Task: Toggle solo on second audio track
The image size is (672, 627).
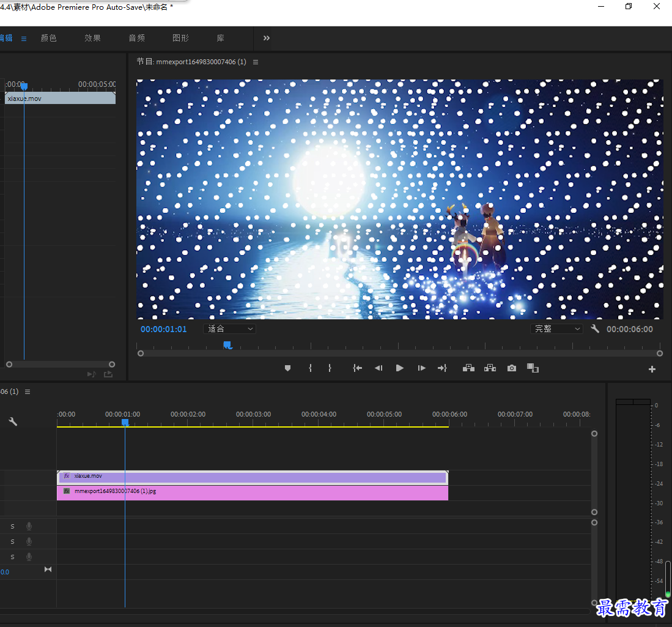Action: [12, 541]
